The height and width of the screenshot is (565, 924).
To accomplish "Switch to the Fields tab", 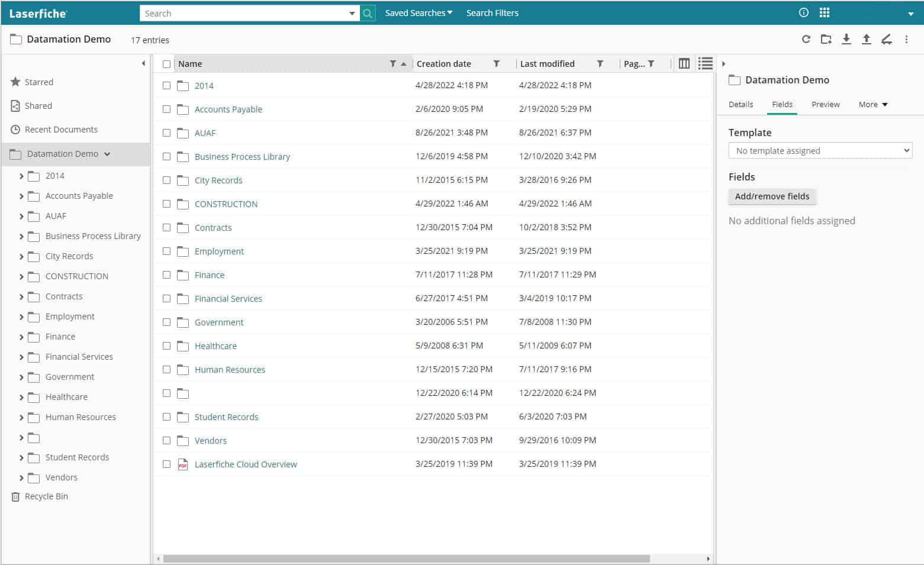I will pos(782,105).
